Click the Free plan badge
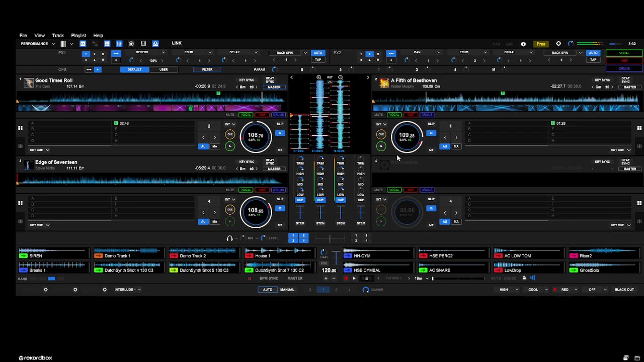 [x=541, y=44]
